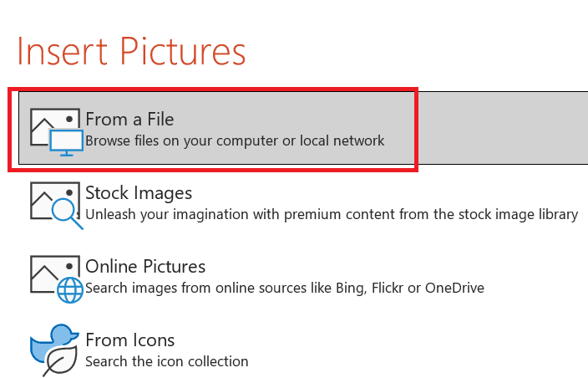Click "Search the icon collection" description
Screen dimensions: 588x378
167,361
